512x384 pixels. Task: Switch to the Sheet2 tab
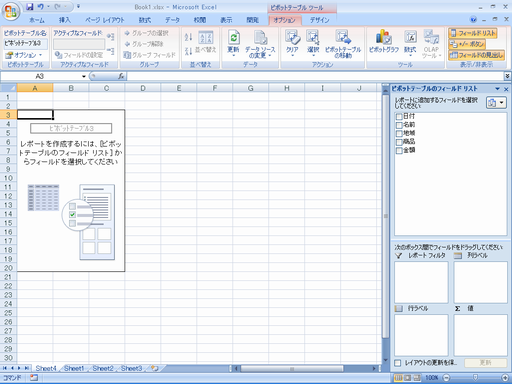tap(103, 368)
